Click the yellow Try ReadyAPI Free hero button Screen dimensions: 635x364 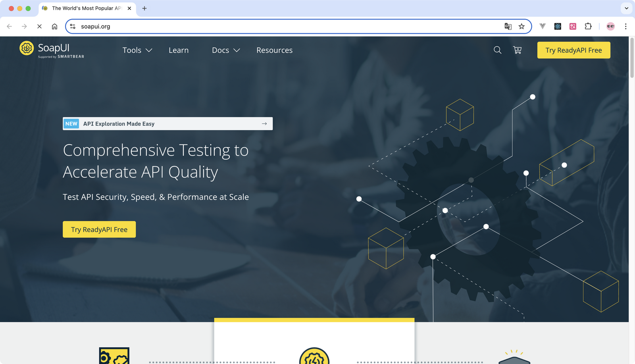[99, 229]
